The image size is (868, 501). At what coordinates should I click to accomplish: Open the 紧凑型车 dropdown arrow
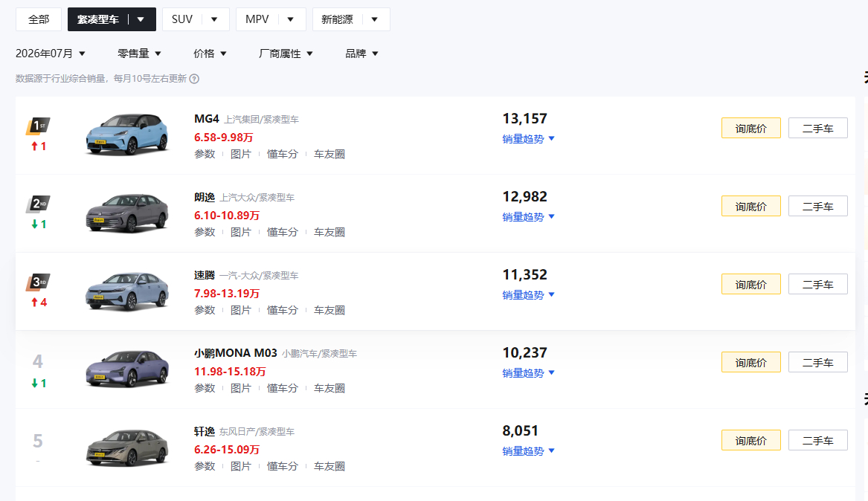141,19
